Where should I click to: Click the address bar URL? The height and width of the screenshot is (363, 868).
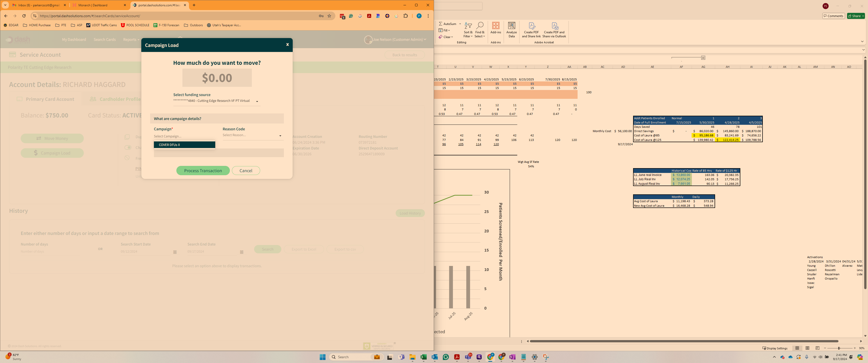click(x=90, y=16)
